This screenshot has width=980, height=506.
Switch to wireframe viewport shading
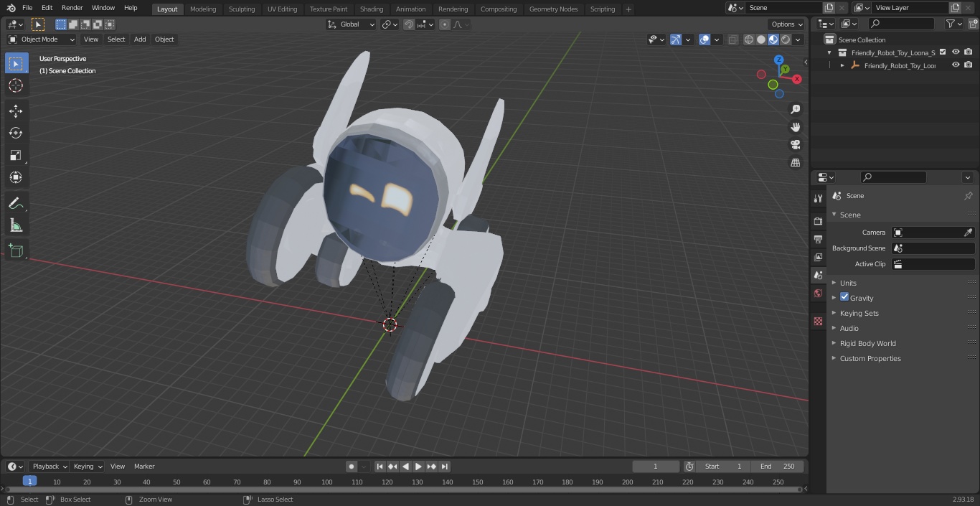point(749,39)
